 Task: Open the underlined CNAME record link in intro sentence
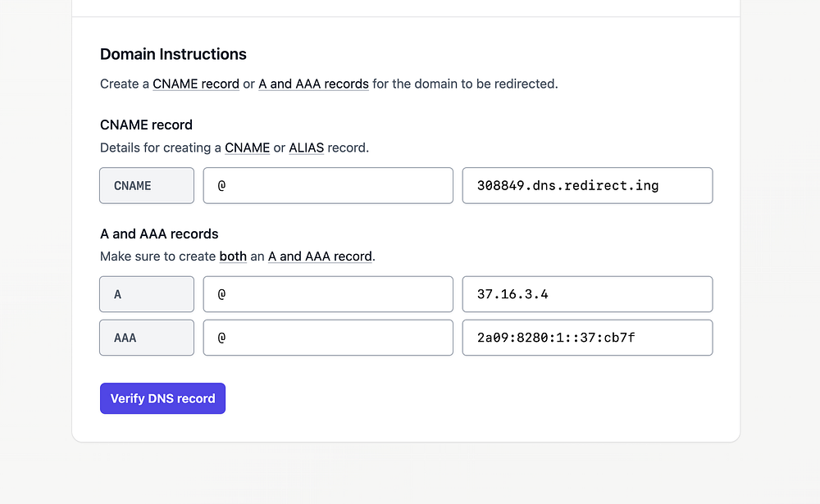196,84
